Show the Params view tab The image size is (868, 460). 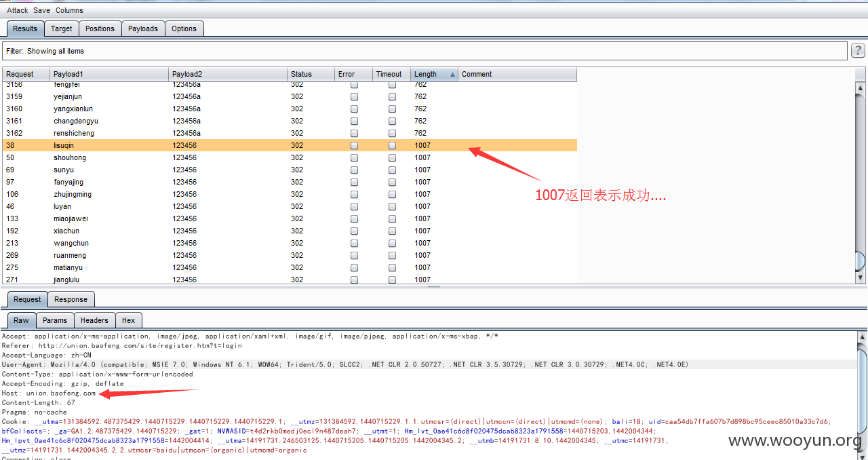pyautogui.click(x=55, y=320)
